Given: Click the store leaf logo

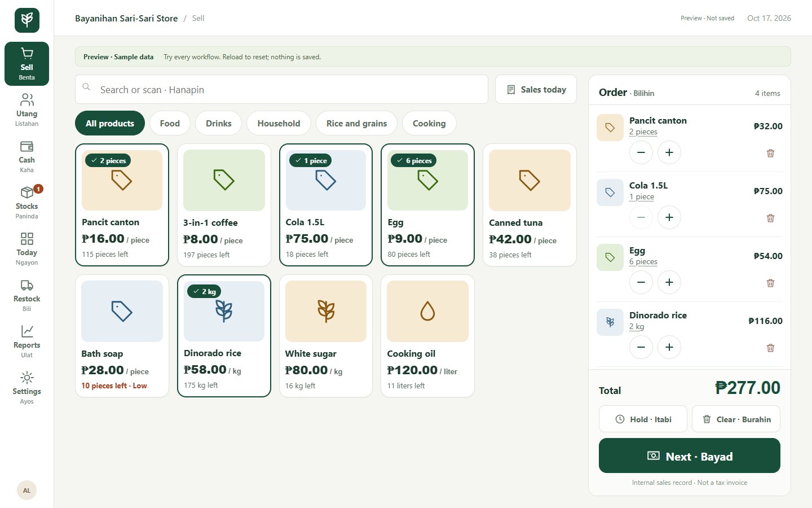Looking at the screenshot, I should [27, 20].
